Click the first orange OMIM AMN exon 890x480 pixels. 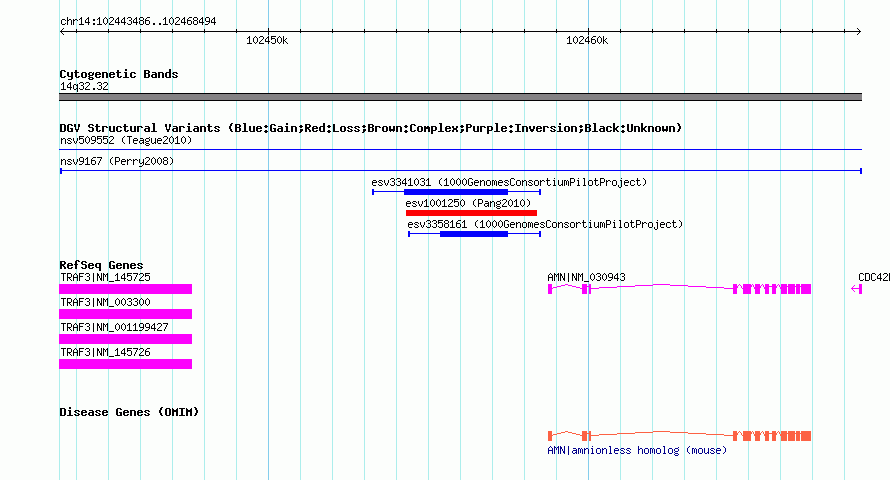550,436
